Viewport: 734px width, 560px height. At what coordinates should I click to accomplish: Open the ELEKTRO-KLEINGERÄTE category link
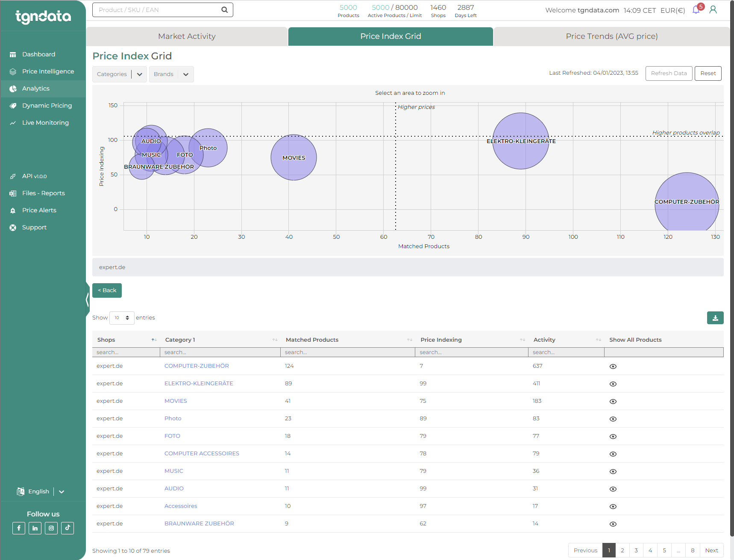[x=199, y=384]
